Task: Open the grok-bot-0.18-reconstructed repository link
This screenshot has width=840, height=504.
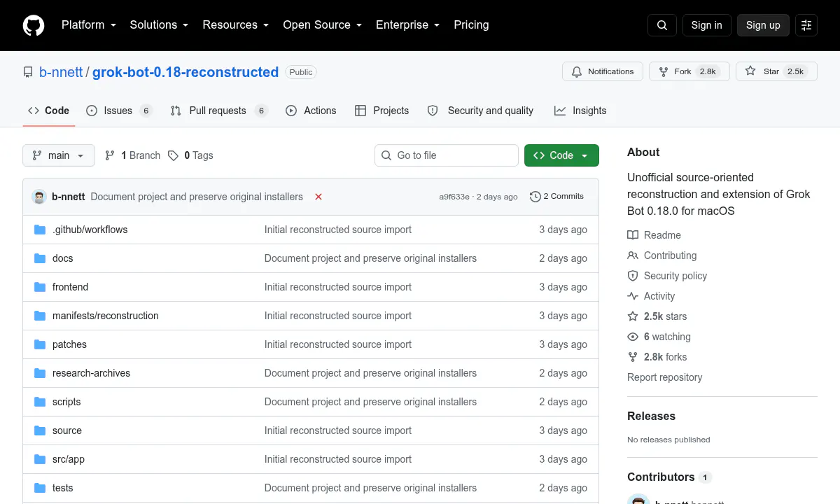Action: (x=185, y=72)
